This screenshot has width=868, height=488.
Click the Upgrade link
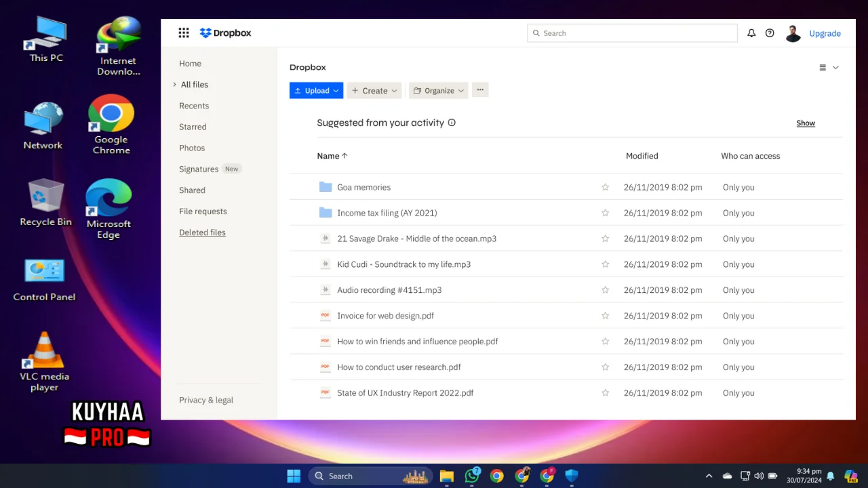pos(825,33)
